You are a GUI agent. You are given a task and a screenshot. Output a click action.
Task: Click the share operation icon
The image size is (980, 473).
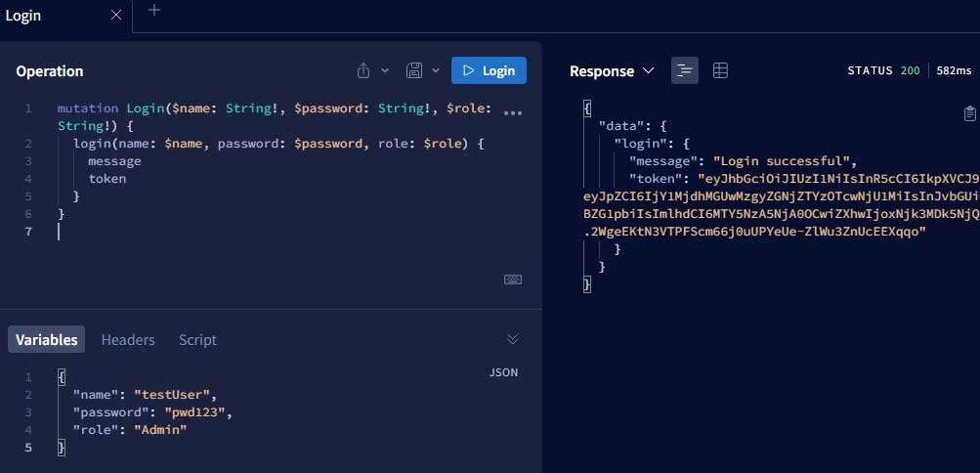point(363,70)
